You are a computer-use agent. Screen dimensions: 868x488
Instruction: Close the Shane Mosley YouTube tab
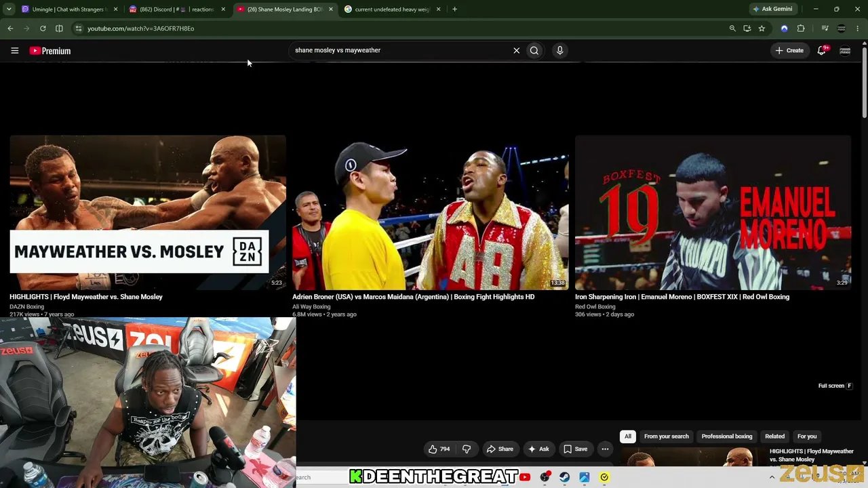[x=331, y=9]
